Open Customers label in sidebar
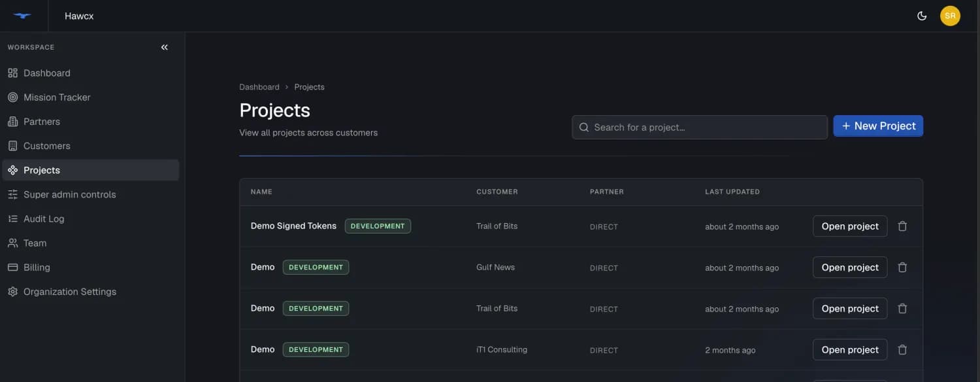The height and width of the screenshot is (382, 980). pos(47,145)
